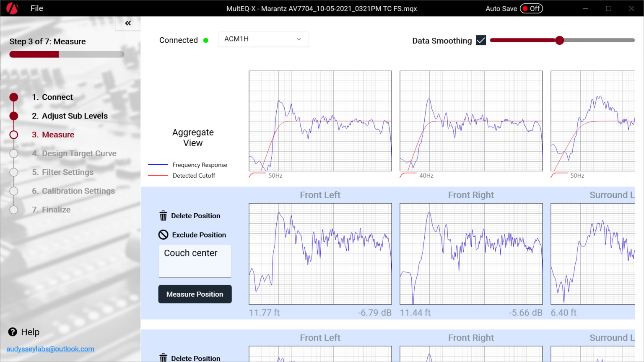Click the trash icon beside Delete Position
644x362 pixels.
pyautogui.click(x=163, y=216)
